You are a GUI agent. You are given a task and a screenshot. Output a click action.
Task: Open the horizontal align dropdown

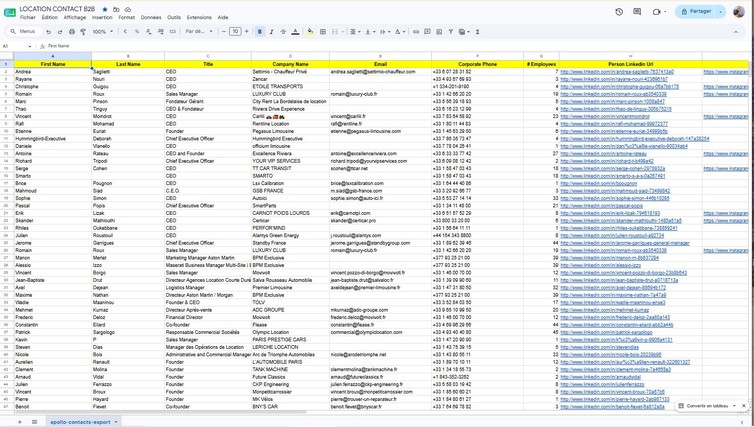coord(355,32)
